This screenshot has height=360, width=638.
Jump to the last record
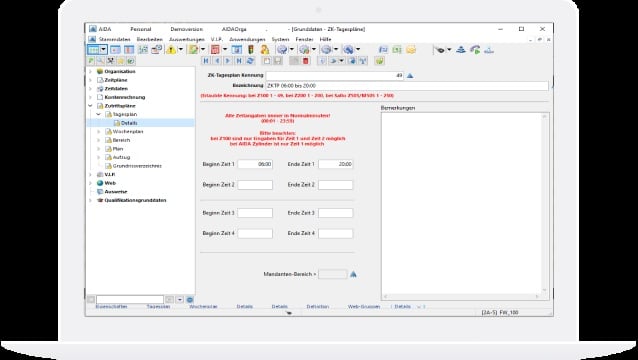(239, 61)
